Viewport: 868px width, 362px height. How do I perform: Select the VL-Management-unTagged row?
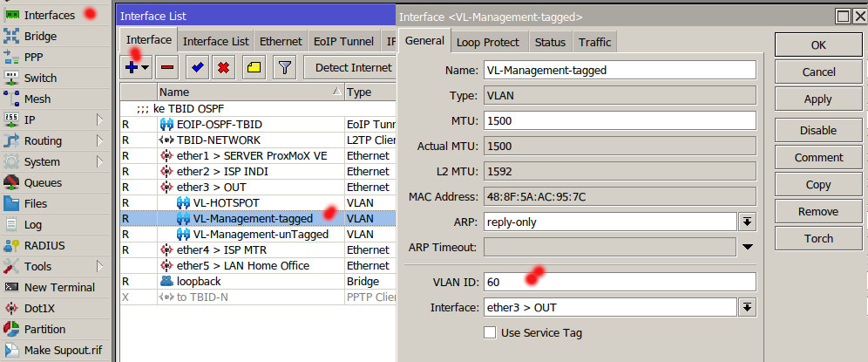258,234
